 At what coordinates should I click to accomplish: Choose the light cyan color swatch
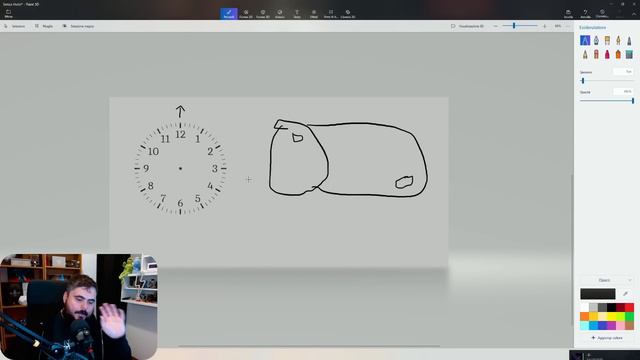(x=584, y=325)
